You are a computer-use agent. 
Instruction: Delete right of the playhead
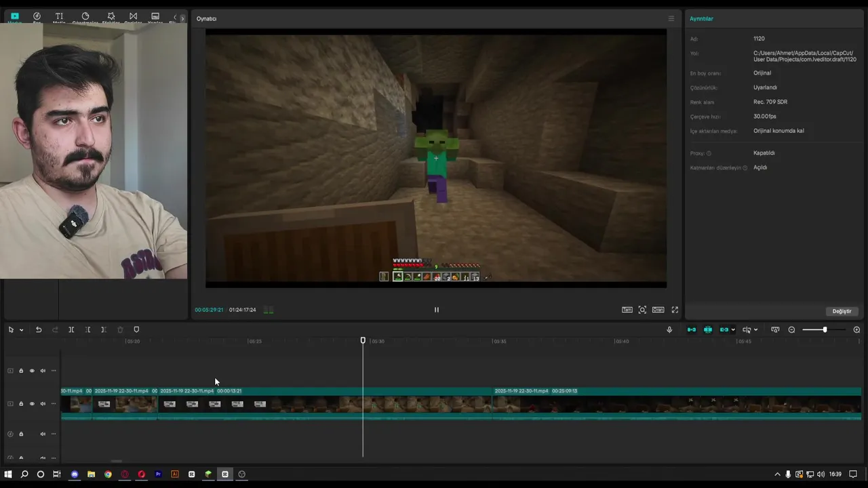tap(104, 330)
